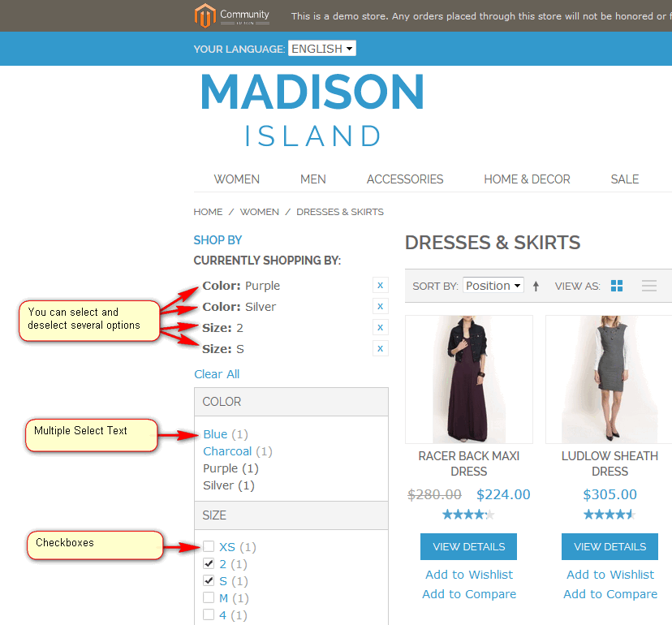The height and width of the screenshot is (625, 672).
Task: Uncheck the size S checkbox
Action: coord(209,580)
